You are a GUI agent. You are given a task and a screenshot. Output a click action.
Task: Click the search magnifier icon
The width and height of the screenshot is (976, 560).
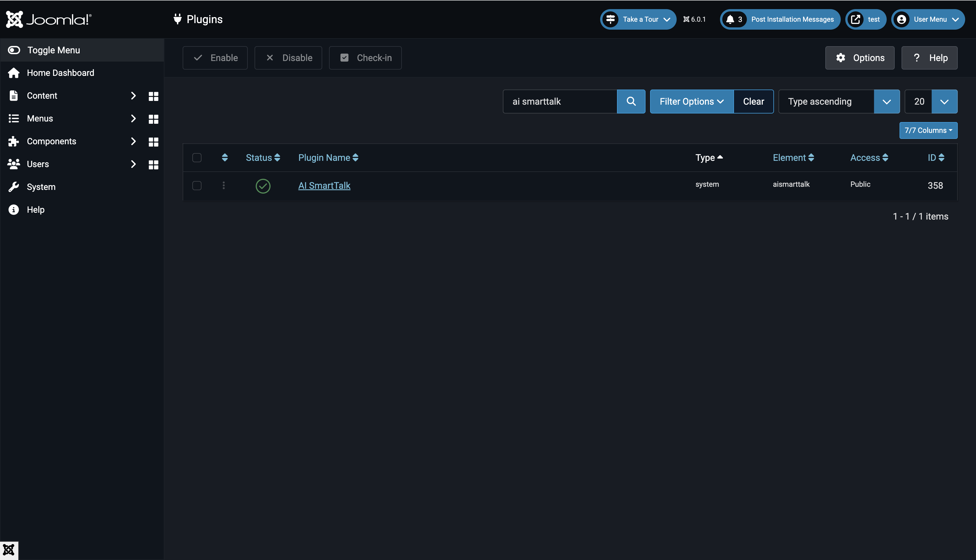(x=631, y=101)
